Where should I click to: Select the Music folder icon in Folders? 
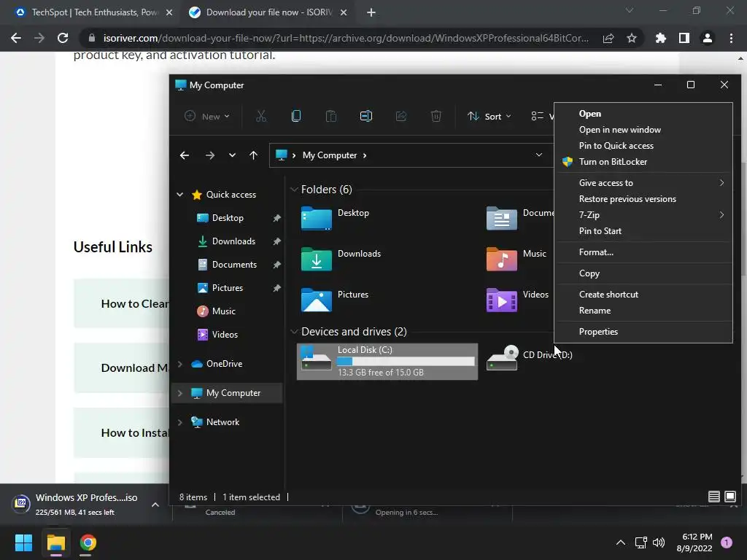click(x=502, y=260)
